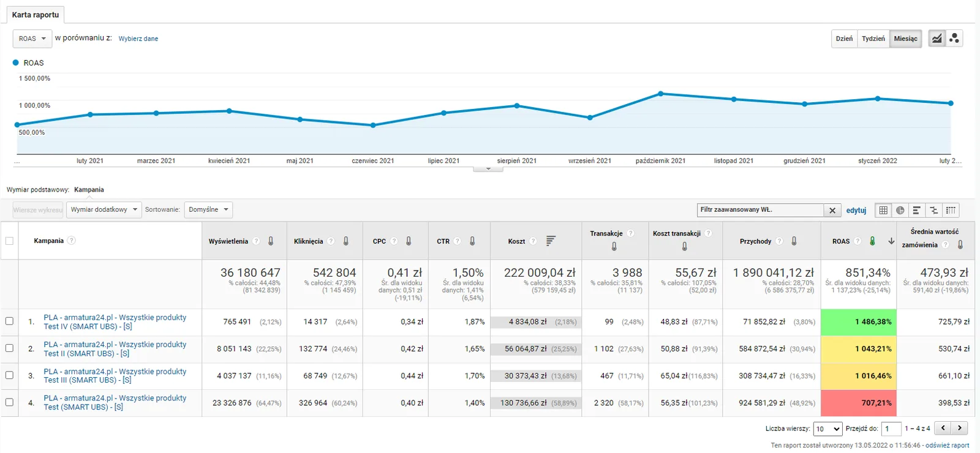Select the comparison view icon
Image resolution: width=980 pixels, height=453 pixels.
(x=933, y=210)
